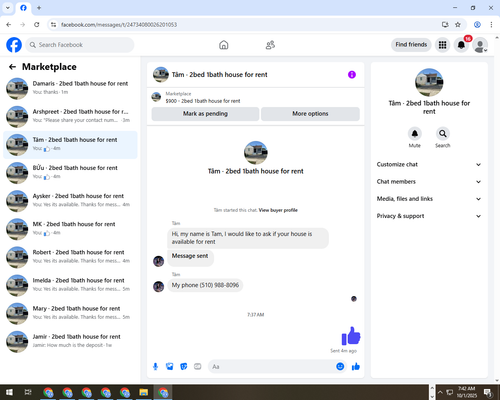The image size is (500, 400).
Task: Open Chrome profile icon
Action: coord(477,24)
